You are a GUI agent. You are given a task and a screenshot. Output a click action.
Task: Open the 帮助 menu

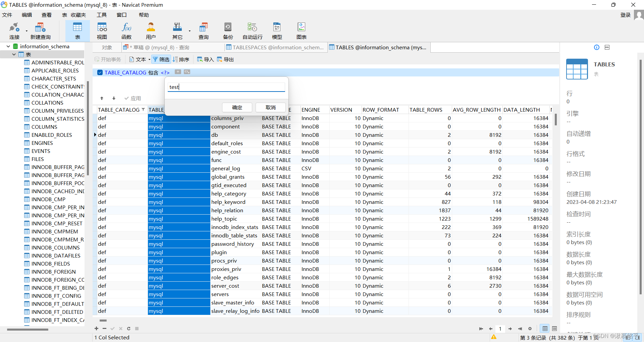(144, 15)
